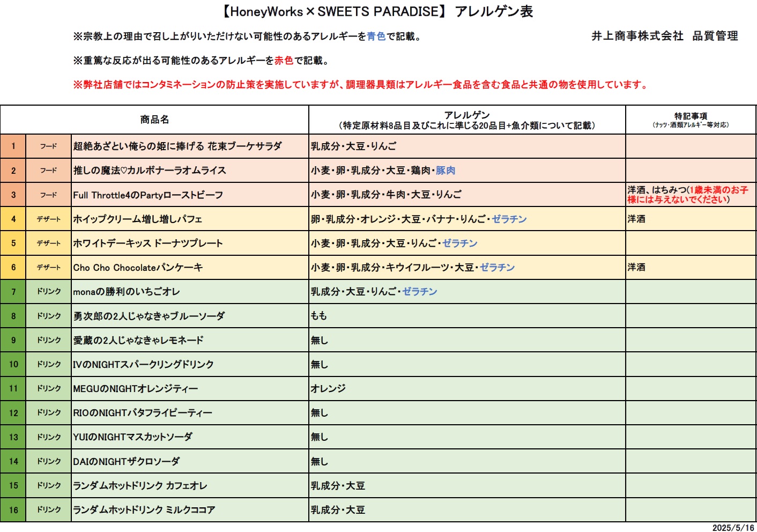This screenshot has height=532, width=757.
Task: Select the RIOのNIGHTバタフライピーティー cell
Action: point(143,413)
